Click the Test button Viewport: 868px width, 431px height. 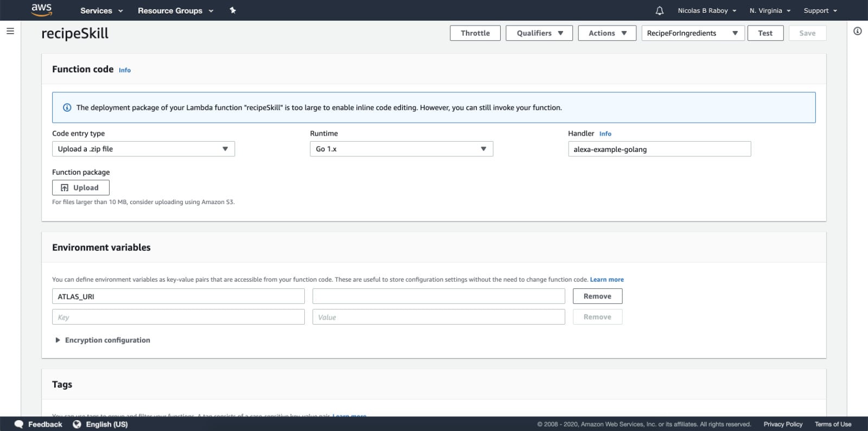(765, 33)
